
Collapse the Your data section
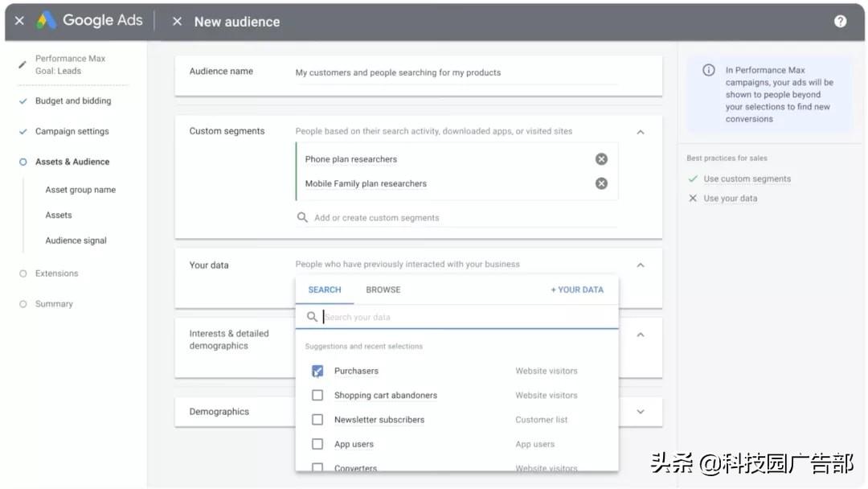click(x=641, y=265)
